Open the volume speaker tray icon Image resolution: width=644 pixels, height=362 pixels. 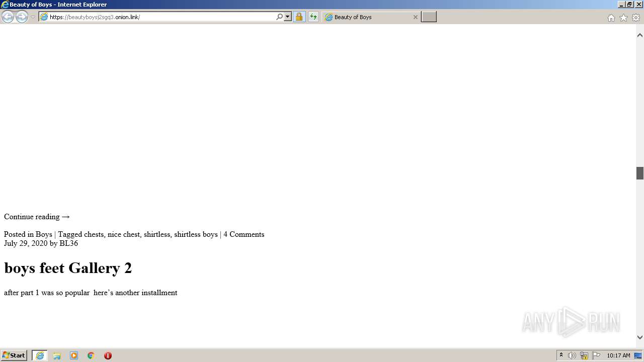click(x=572, y=355)
